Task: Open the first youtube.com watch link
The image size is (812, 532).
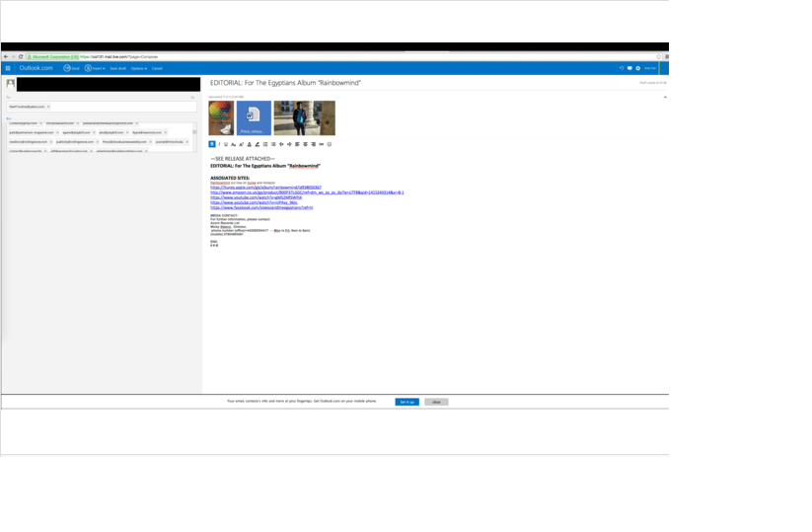Action: pos(256,197)
